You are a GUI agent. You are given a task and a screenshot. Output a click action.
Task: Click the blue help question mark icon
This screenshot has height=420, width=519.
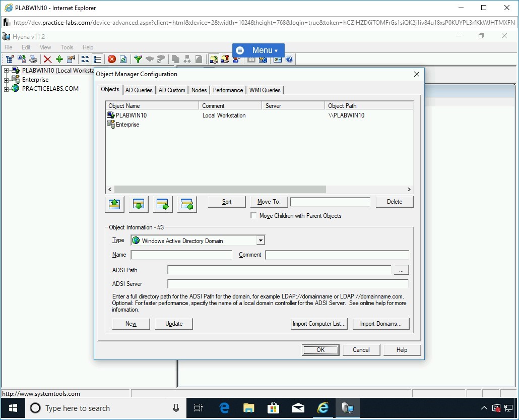(x=289, y=59)
